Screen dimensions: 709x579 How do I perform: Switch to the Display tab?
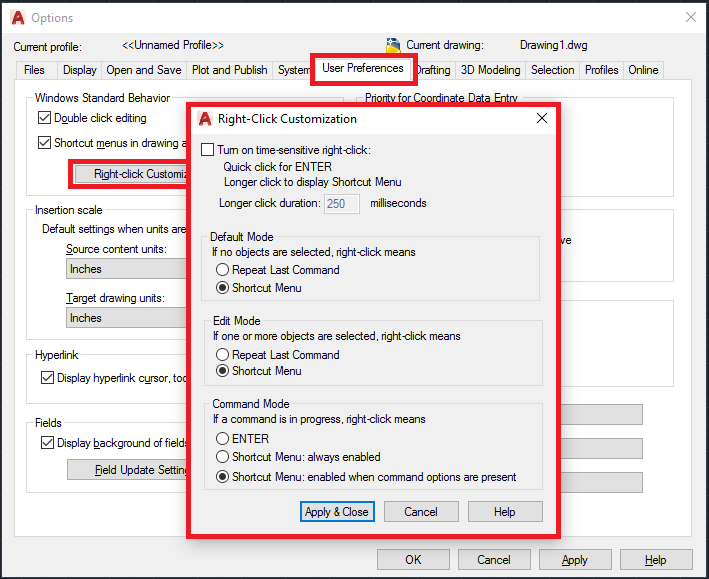[x=80, y=70]
